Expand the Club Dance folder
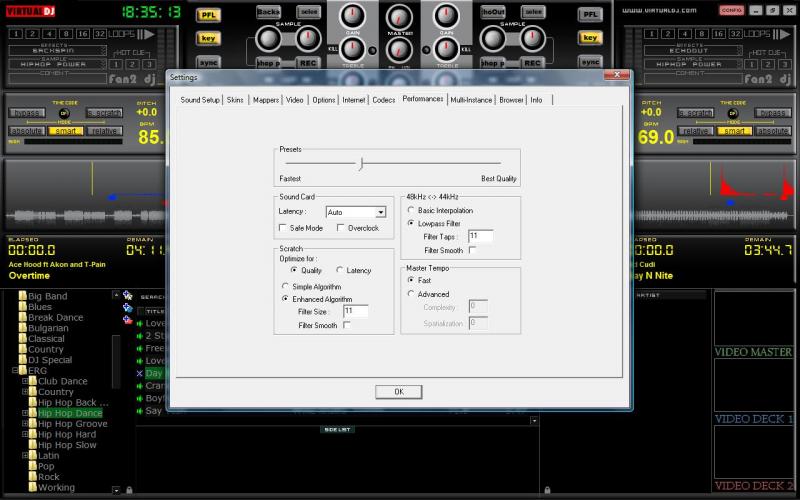Viewport: 800px width, 500px height. [x=24, y=381]
